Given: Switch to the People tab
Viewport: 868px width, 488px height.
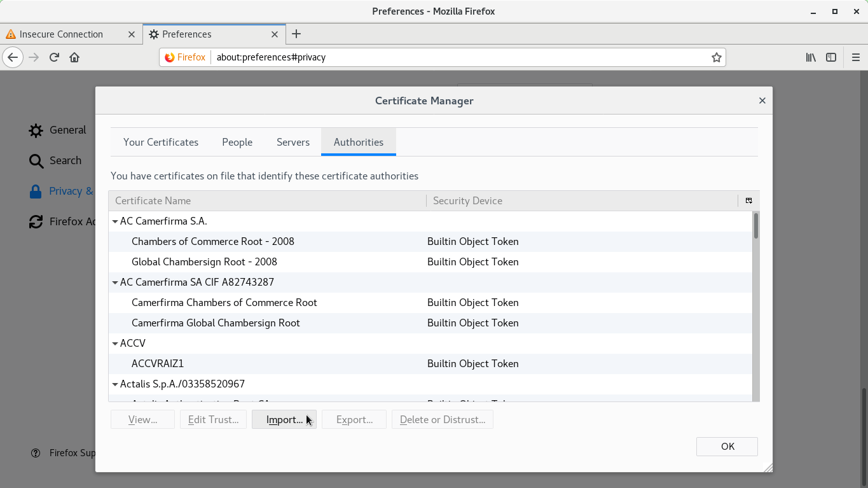Looking at the screenshot, I should tap(237, 142).
